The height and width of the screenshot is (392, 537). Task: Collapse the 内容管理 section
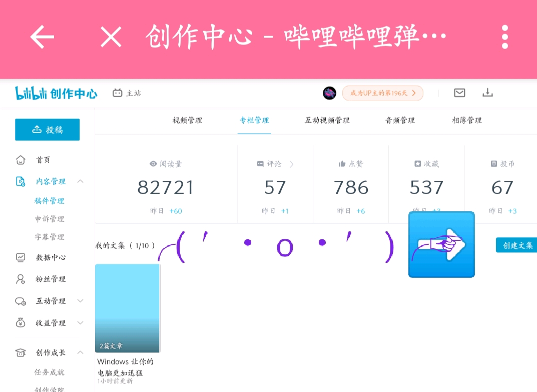coord(81,181)
